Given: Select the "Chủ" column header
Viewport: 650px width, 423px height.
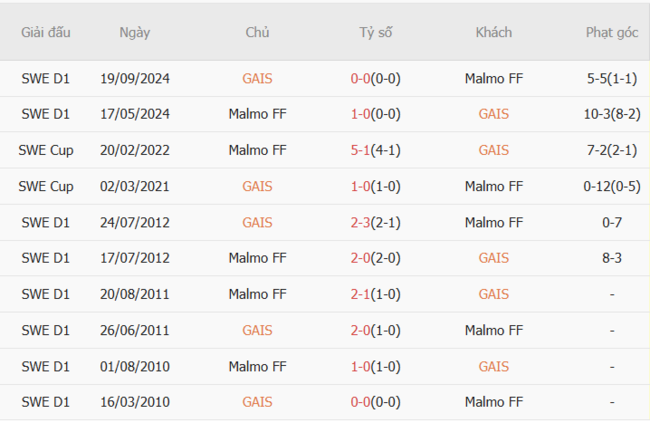Looking at the screenshot, I should point(257,32).
